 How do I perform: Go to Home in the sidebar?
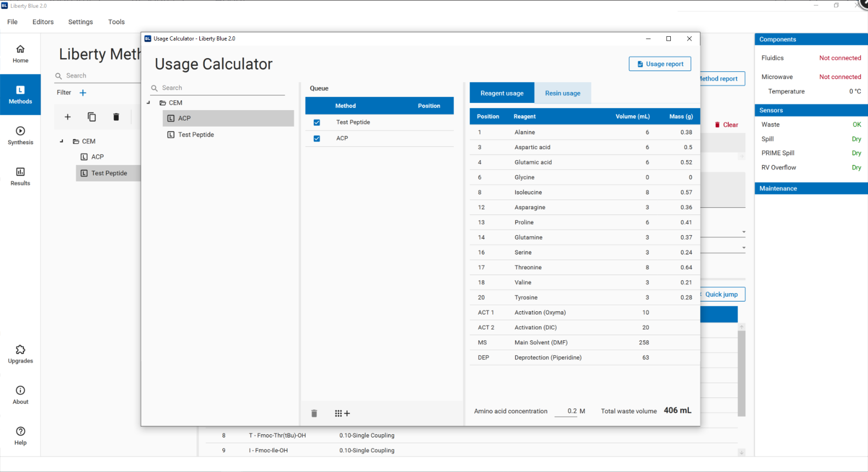click(20, 54)
